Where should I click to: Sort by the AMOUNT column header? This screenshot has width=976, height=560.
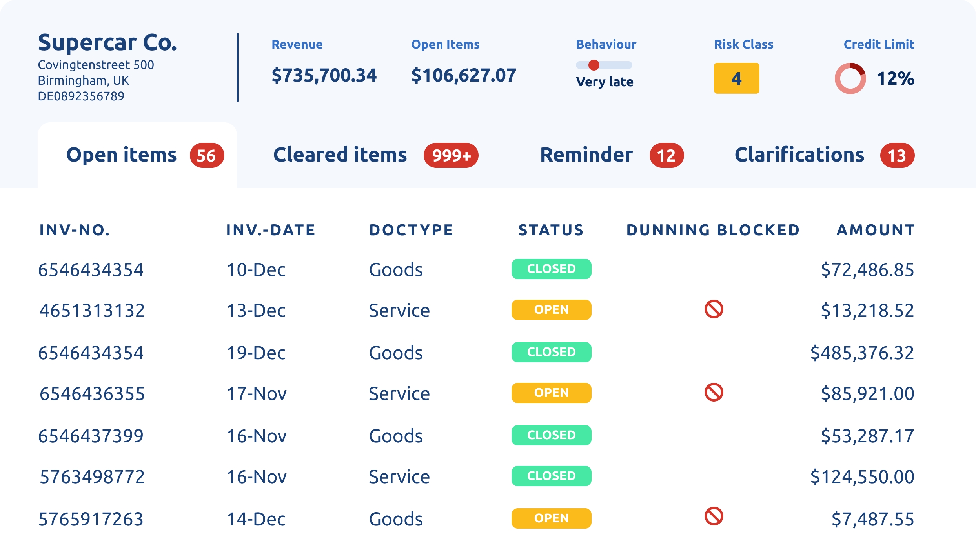pos(876,230)
